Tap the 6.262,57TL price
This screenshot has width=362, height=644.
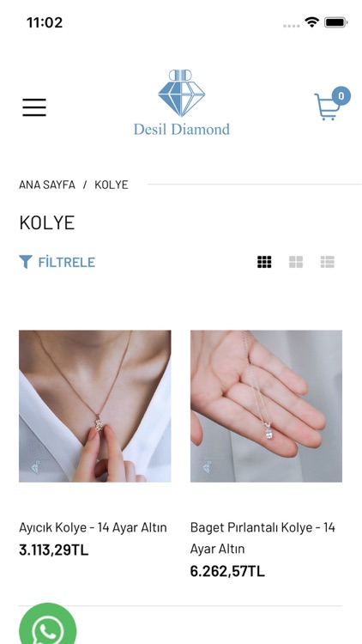[227, 571]
